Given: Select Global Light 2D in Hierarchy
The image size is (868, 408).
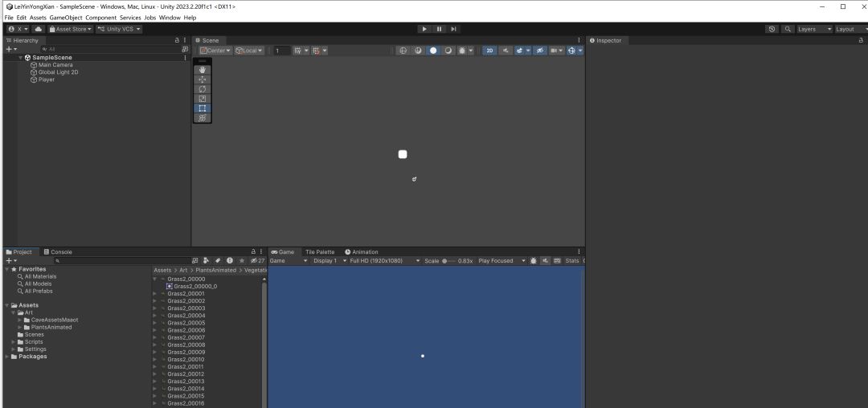Looking at the screenshot, I should (x=58, y=71).
